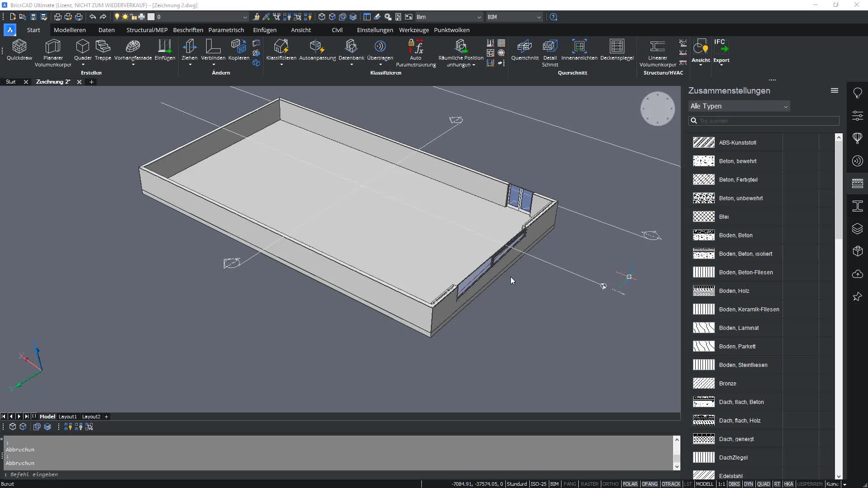This screenshot has height=488, width=868.
Task: Start Auto Parametrisierung
Action: pos(415,53)
